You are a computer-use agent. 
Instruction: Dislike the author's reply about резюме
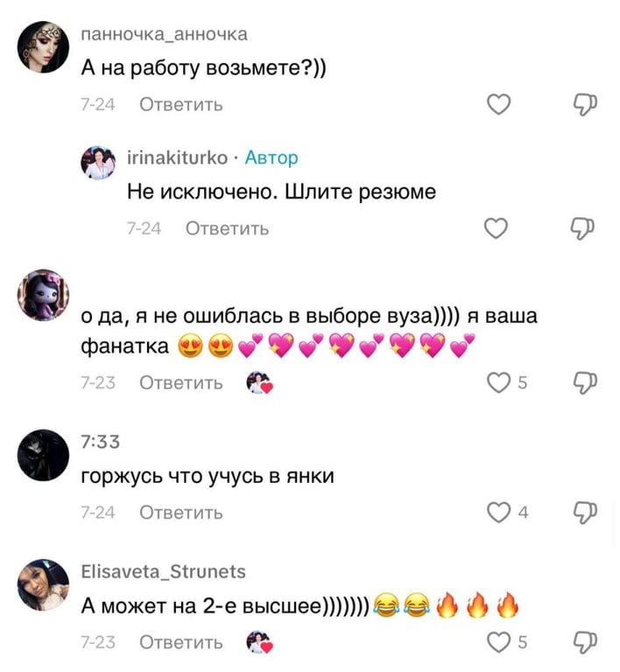tap(582, 228)
